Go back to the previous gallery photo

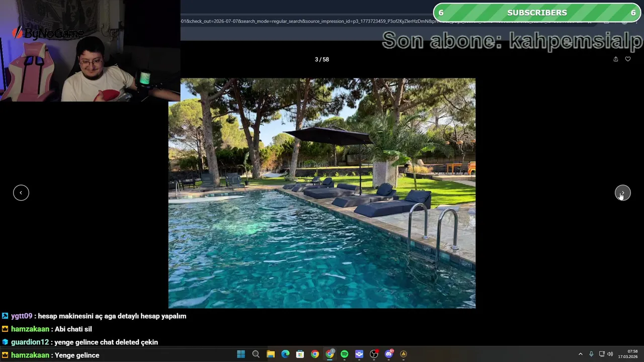pyautogui.click(x=21, y=193)
